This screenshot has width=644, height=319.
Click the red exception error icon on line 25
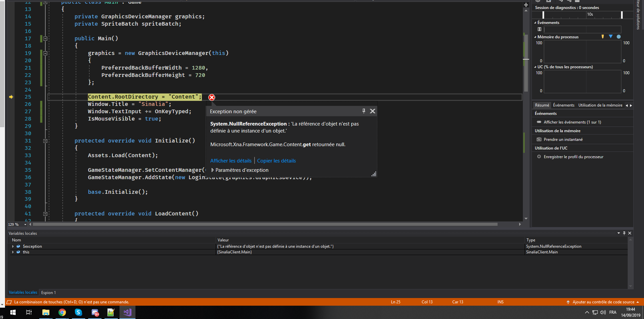tap(212, 97)
